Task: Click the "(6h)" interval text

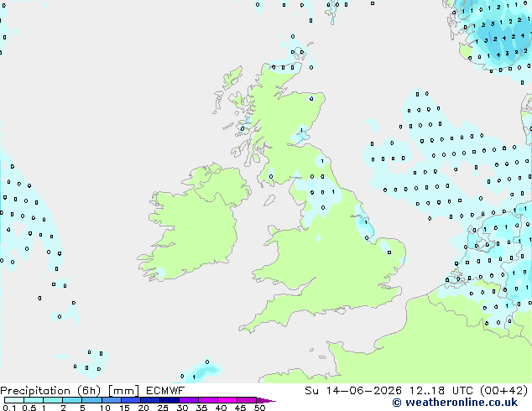Action: (89, 391)
